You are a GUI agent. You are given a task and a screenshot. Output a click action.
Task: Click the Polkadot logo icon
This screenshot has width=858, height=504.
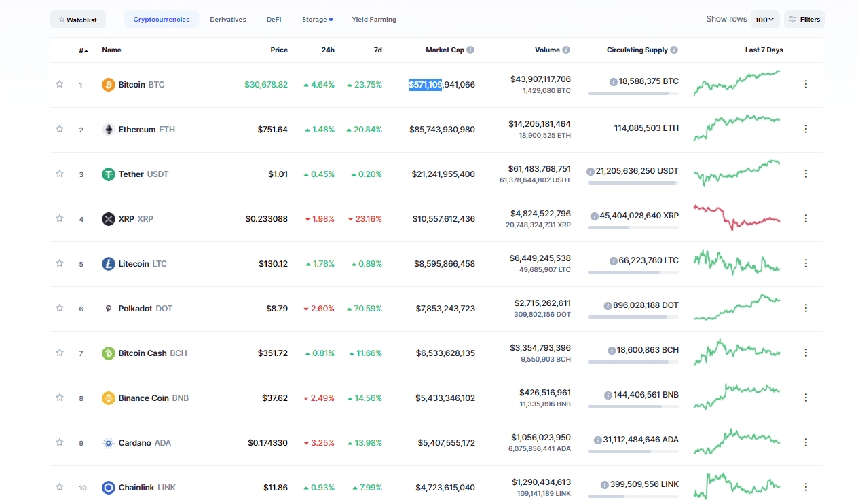109,309
